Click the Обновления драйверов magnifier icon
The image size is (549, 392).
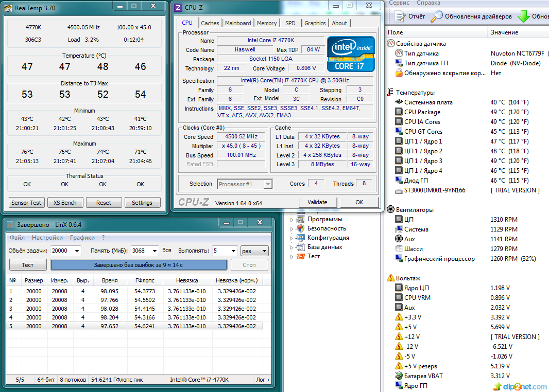click(x=436, y=16)
